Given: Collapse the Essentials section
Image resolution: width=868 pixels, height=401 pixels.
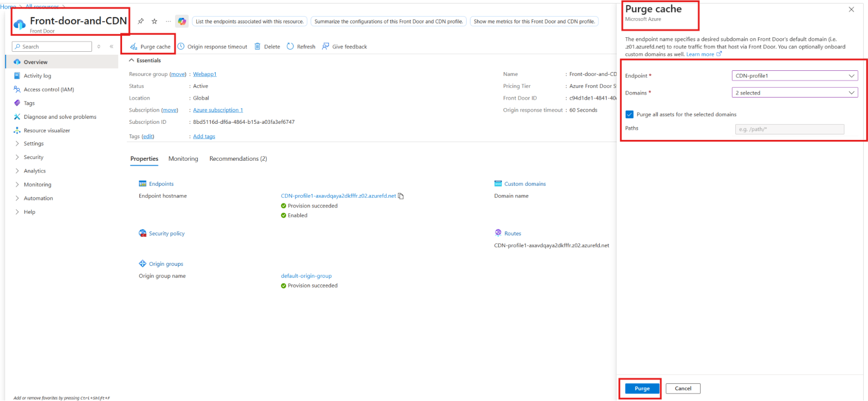Looking at the screenshot, I should tap(132, 60).
